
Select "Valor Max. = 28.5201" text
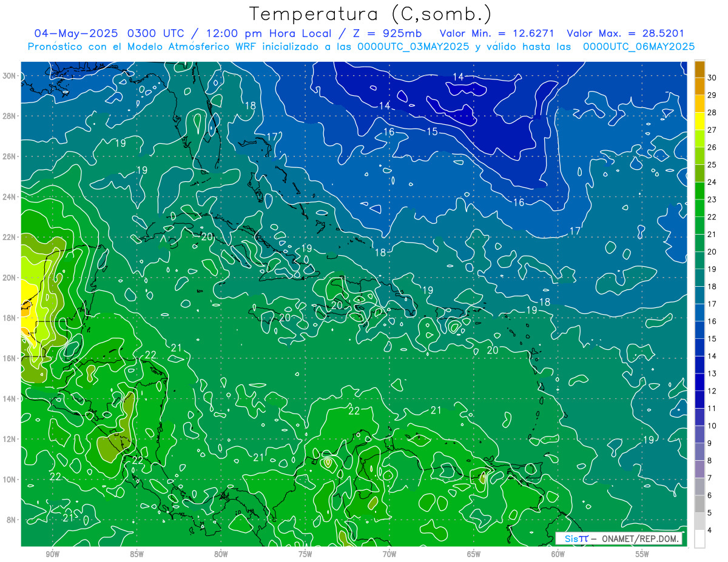(625, 33)
